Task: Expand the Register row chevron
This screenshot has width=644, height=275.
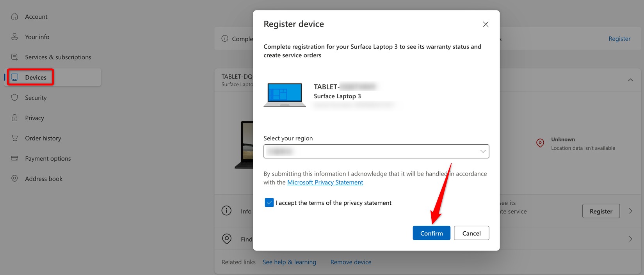Action: [631, 211]
